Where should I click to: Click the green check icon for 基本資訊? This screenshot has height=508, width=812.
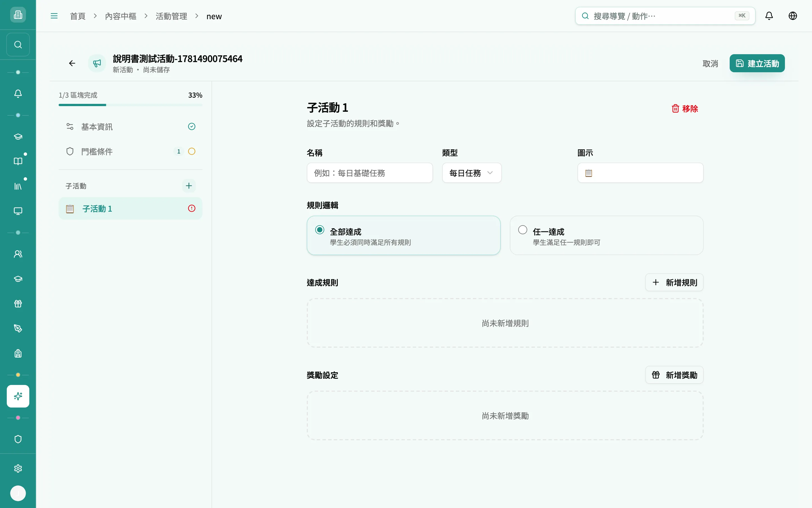[192, 127]
